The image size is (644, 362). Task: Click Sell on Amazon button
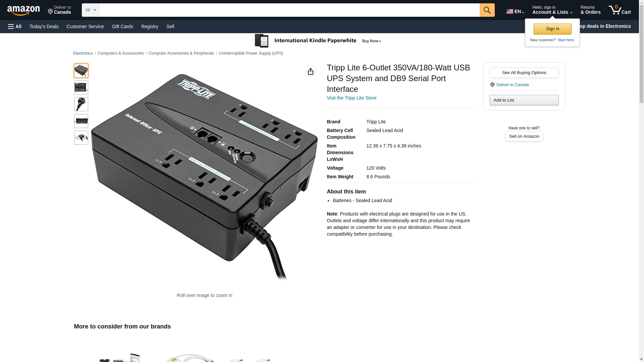524,136
